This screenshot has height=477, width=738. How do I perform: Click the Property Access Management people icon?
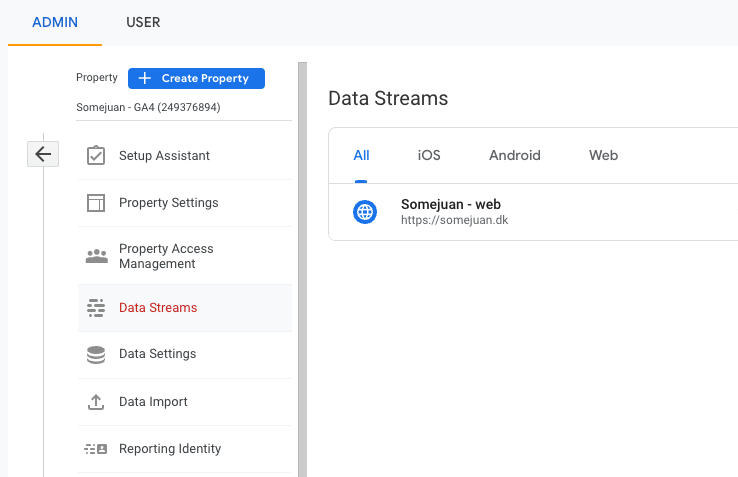(x=96, y=256)
